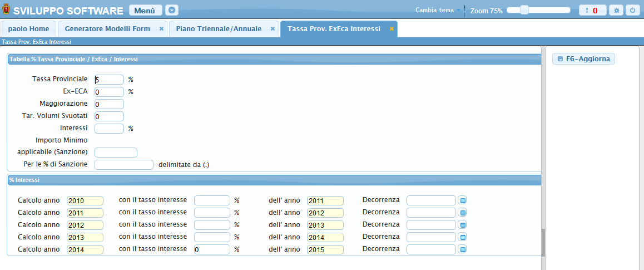Open the calendar picker for the 2013 Decorrenza row
The image size is (644, 270).
463,237
